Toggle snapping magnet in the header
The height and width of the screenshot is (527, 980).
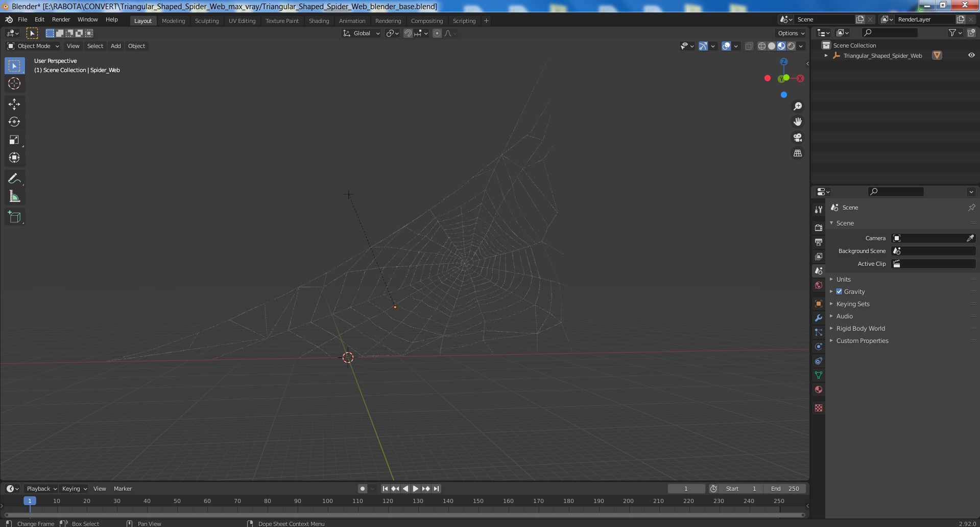(x=408, y=33)
